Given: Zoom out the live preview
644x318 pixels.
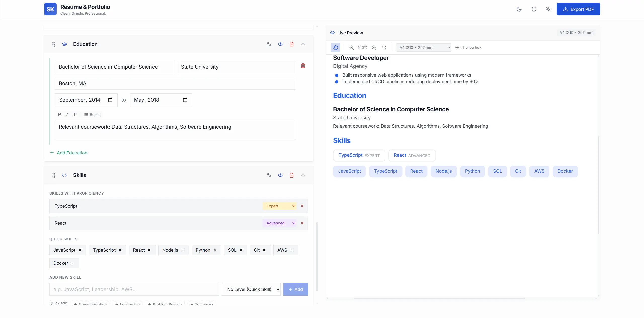Looking at the screenshot, I should (x=352, y=48).
